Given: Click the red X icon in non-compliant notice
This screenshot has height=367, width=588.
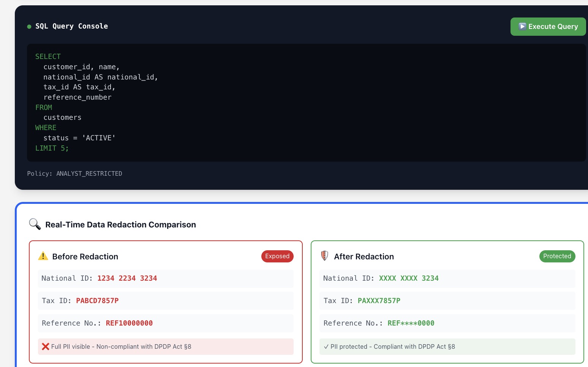Looking at the screenshot, I should pyautogui.click(x=46, y=346).
